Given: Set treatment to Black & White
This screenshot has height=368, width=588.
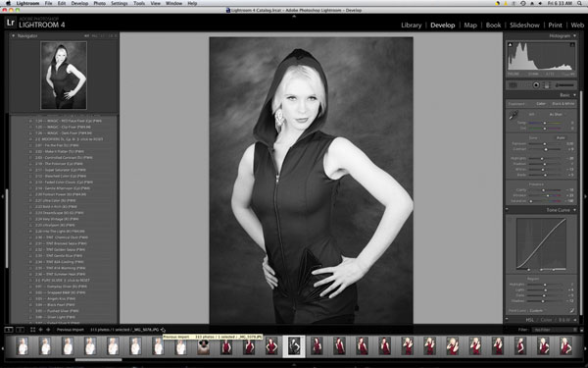Looking at the screenshot, I should [563, 104].
